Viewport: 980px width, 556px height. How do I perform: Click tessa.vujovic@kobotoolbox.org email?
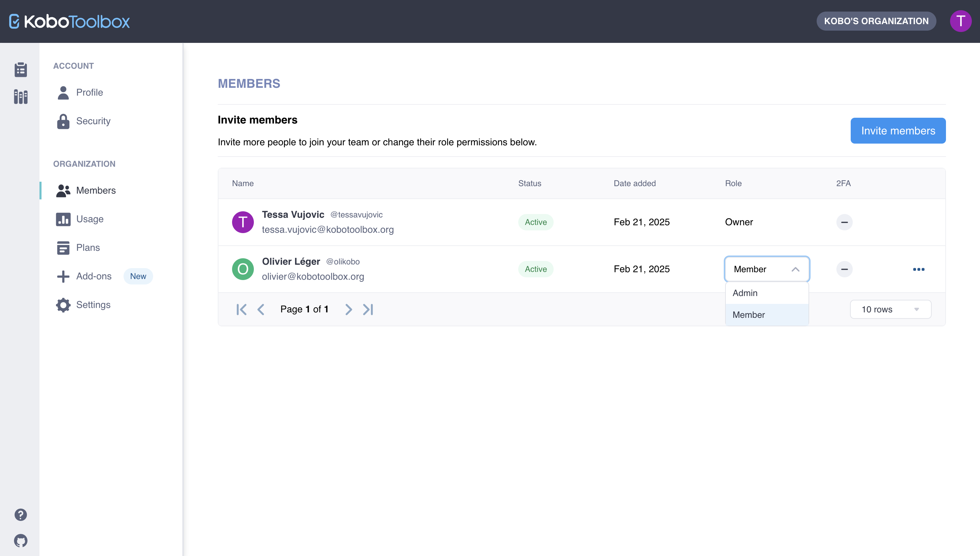click(328, 229)
